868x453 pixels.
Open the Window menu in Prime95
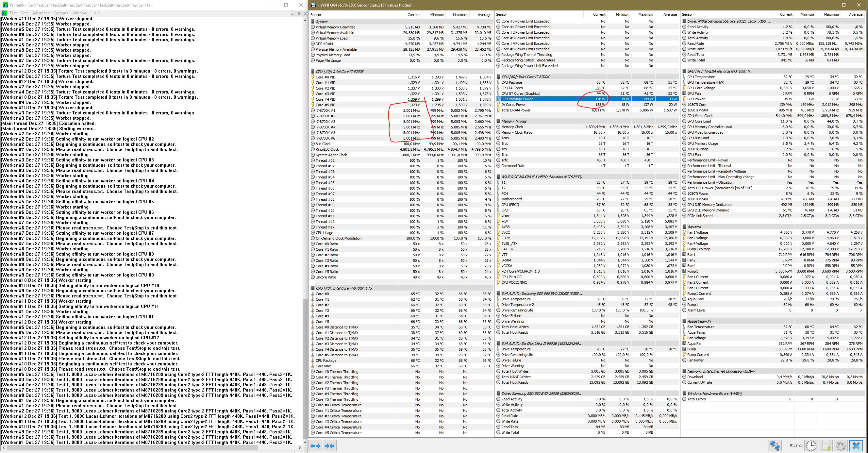79,13
